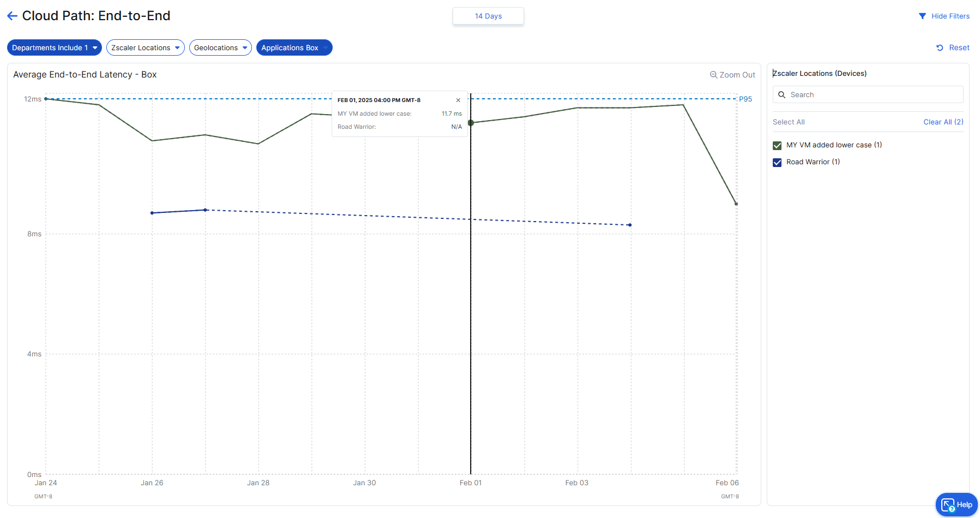Click the Reset circular arrow icon
980x518 pixels.
tap(940, 48)
